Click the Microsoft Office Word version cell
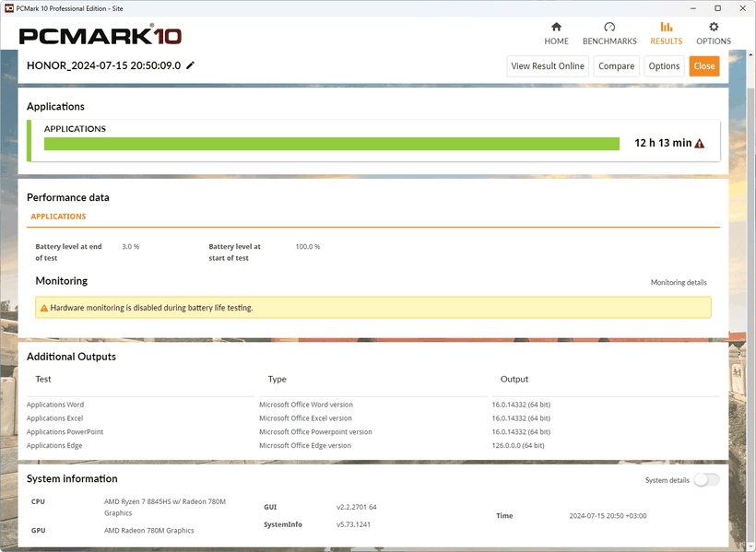This screenshot has height=552, width=756. pyautogui.click(x=306, y=405)
